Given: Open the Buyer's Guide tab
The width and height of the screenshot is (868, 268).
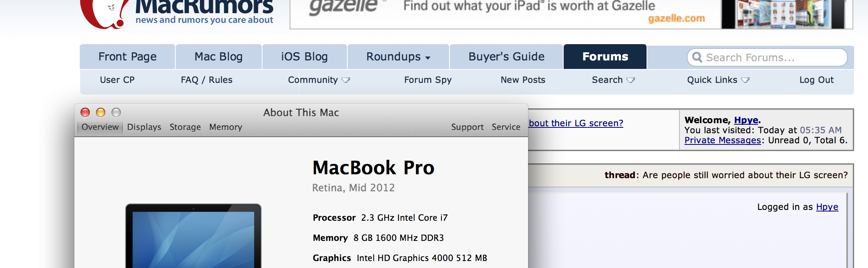Looking at the screenshot, I should pos(506,57).
